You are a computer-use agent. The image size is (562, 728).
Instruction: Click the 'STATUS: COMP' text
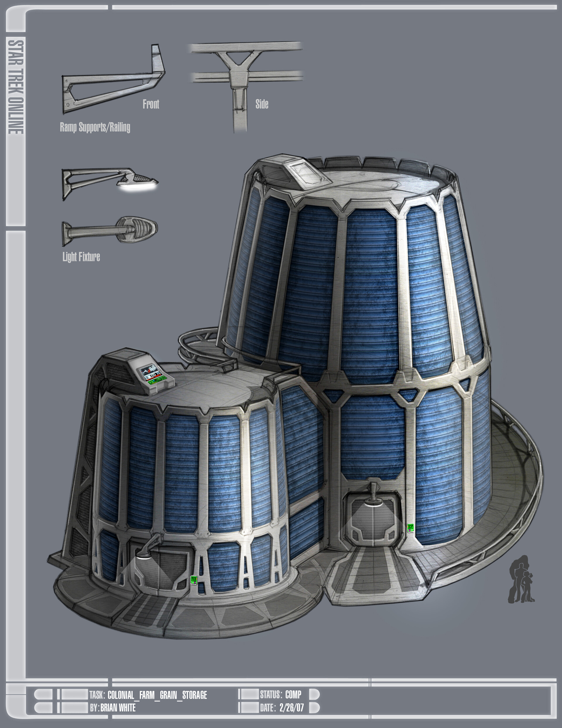[280, 695]
